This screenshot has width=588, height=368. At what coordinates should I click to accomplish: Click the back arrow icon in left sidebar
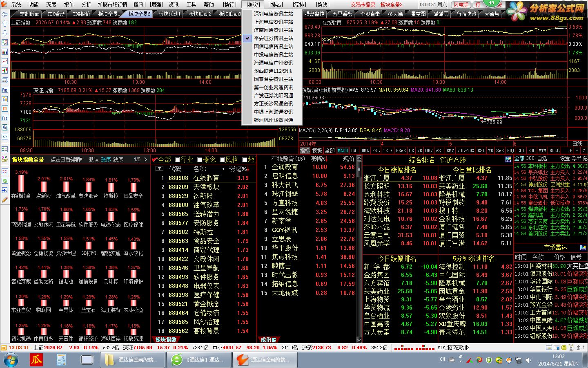5,14
